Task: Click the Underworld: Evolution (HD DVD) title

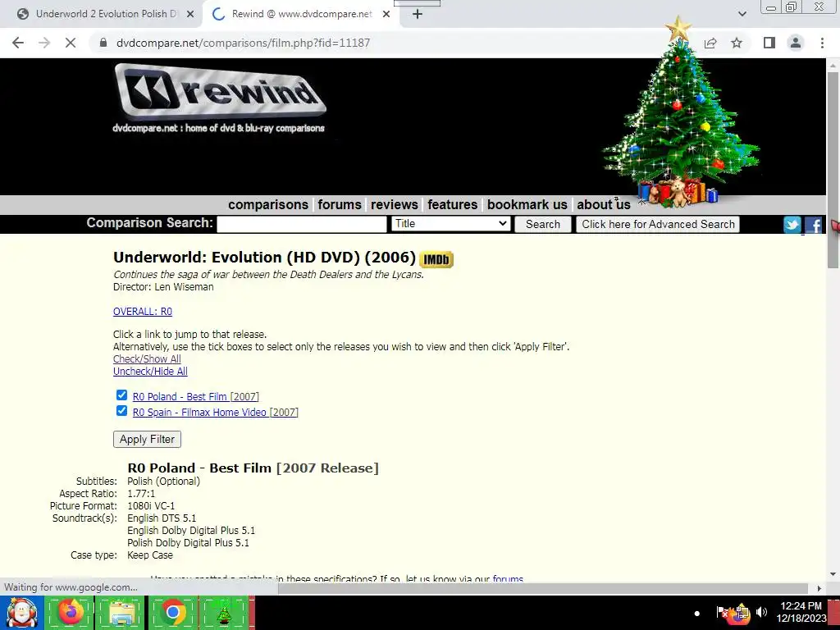Action: pos(264,257)
